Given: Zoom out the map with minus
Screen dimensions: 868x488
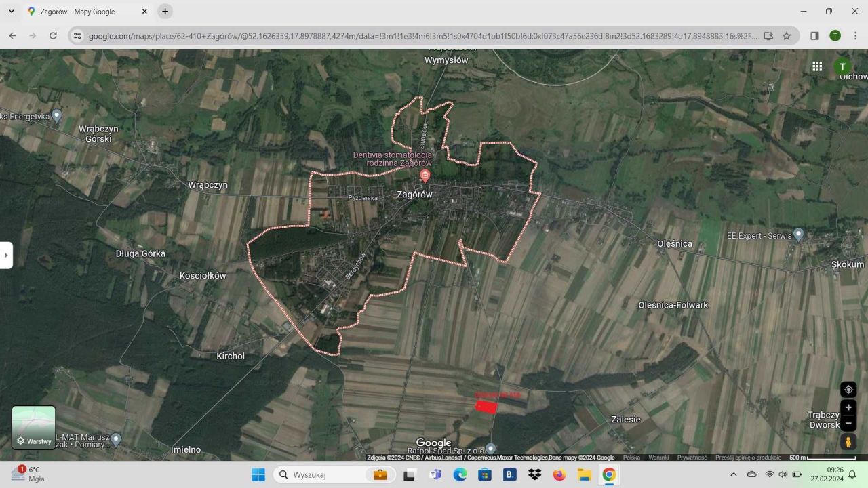Looking at the screenshot, I should [x=848, y=423].
